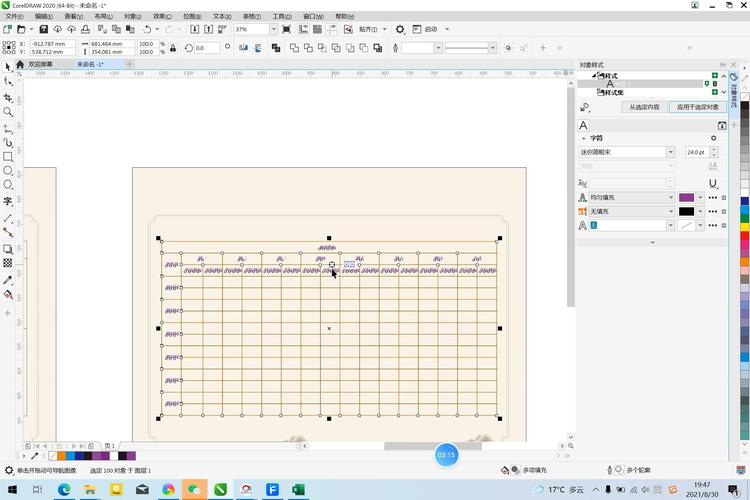Image resolution: width=750 pixels, height=500 pixels.
Task: Click the 贴齐 snap button
Action: pyautogui.click(x=368, y=29)
